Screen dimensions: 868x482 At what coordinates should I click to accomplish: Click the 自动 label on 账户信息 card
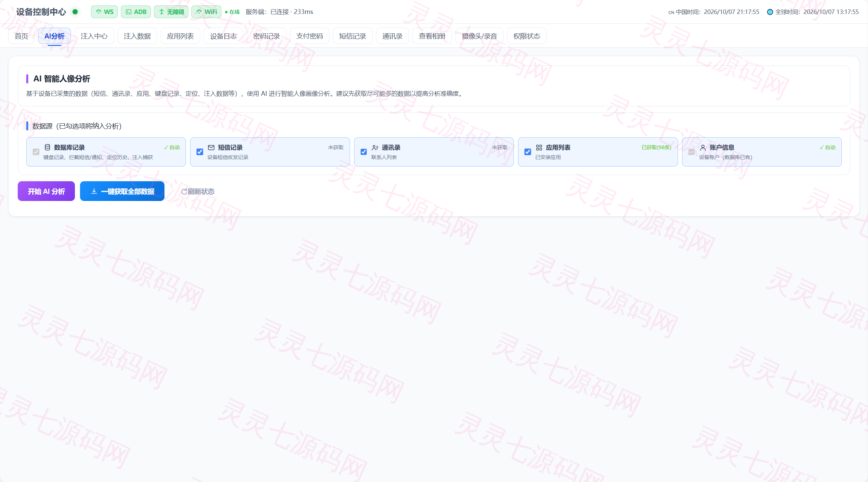coord(827,147)
